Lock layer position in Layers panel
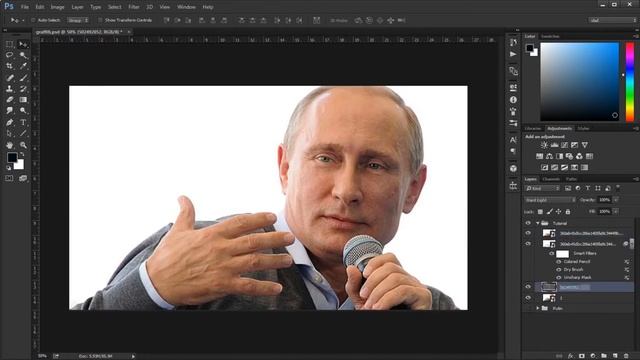This screenshot has width=640, height=360. click(558, 212)
